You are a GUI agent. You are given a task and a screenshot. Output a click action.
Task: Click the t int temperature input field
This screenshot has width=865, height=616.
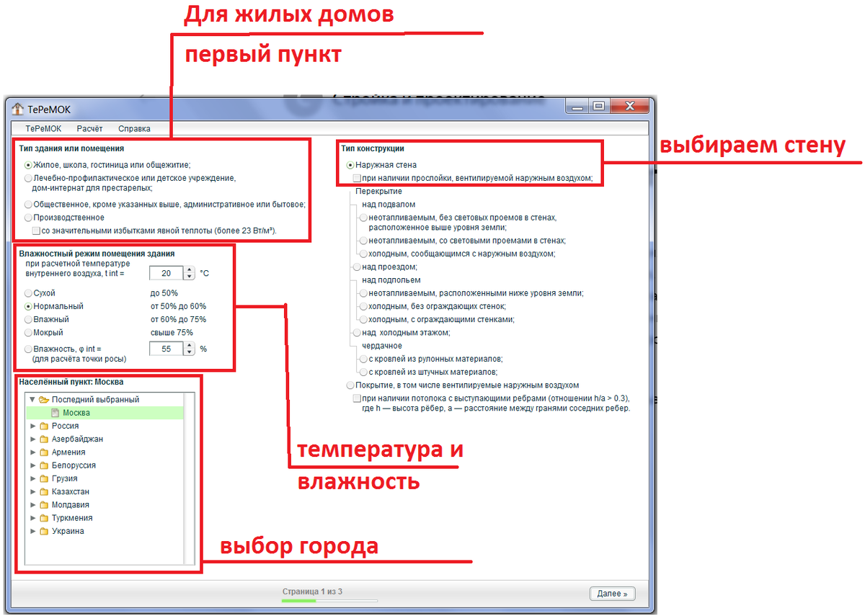click(167, 274)
